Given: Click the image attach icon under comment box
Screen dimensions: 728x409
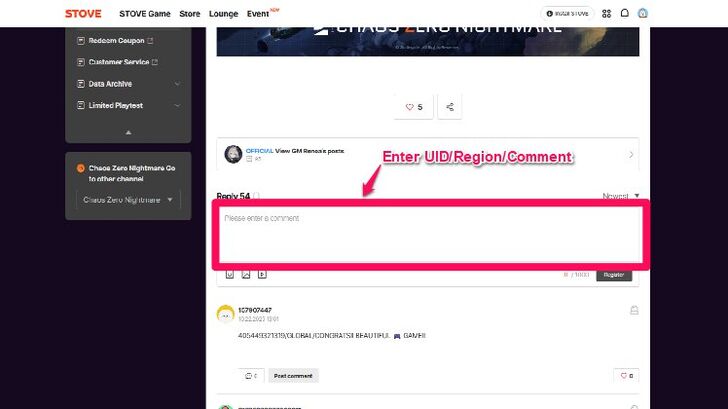Looking at the screenshot, I should coord(245,274).
